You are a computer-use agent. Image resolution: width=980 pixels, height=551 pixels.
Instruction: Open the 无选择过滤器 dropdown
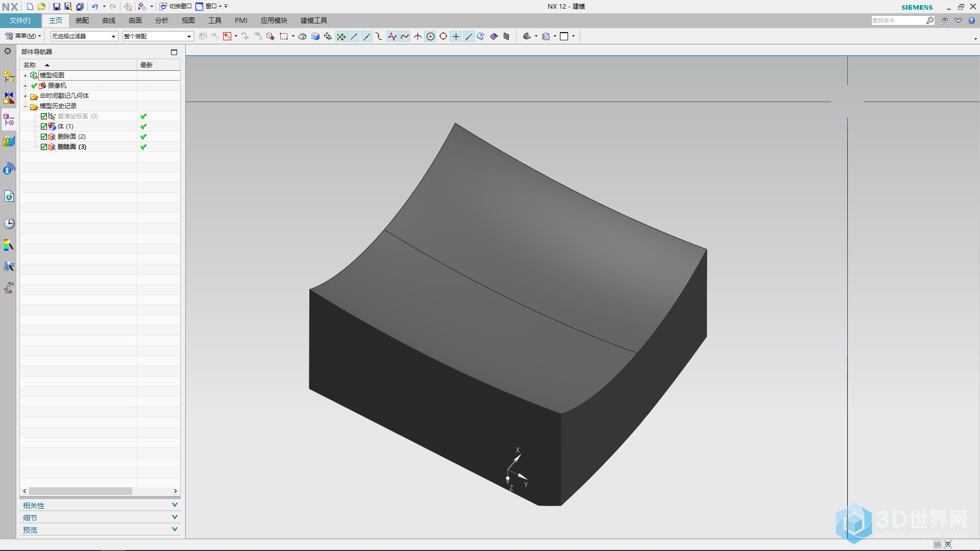[84, 36]
